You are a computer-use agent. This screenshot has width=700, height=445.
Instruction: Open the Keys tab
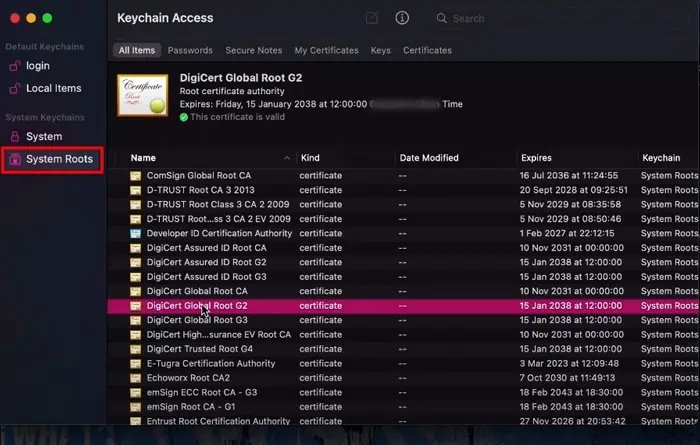click(x=380, y=50)
